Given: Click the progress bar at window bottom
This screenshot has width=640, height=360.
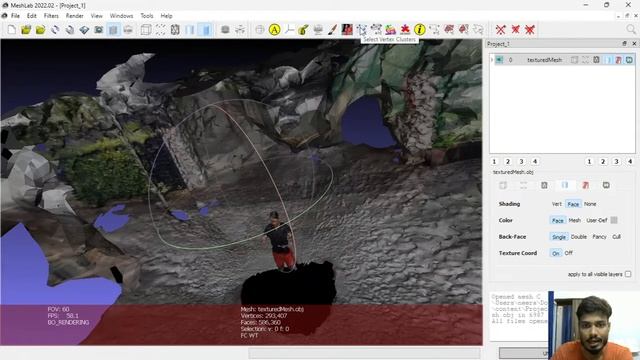Looking at the screenshot, I should (365, 353).
